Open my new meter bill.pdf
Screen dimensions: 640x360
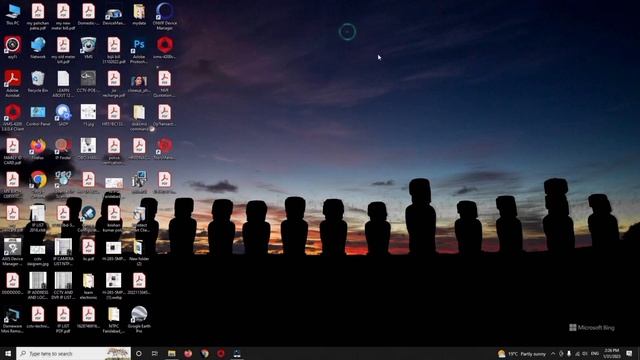63,16
